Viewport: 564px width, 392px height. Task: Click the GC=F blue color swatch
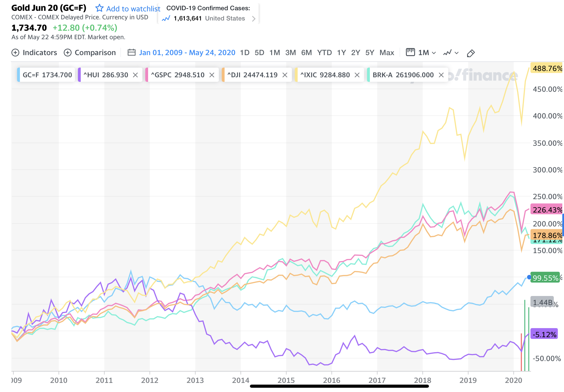click(x=18, y=75)
